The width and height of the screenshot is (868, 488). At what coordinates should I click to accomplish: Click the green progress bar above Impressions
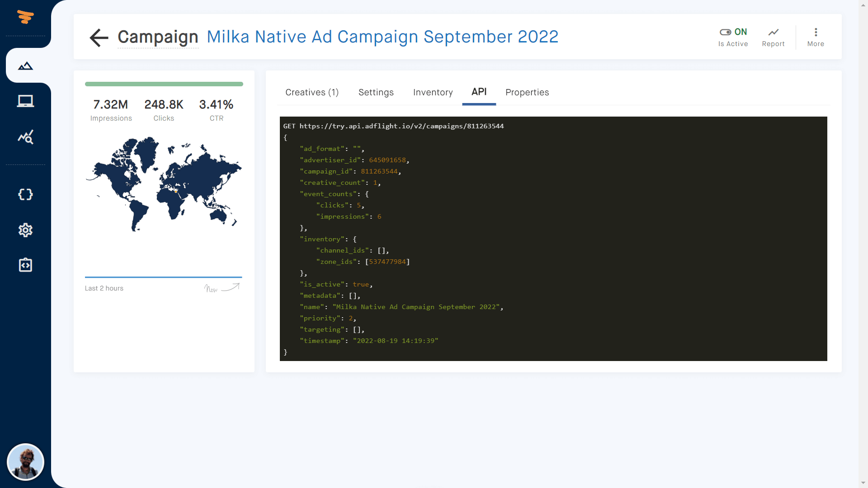pyautogui.click(x=164, y=84)
